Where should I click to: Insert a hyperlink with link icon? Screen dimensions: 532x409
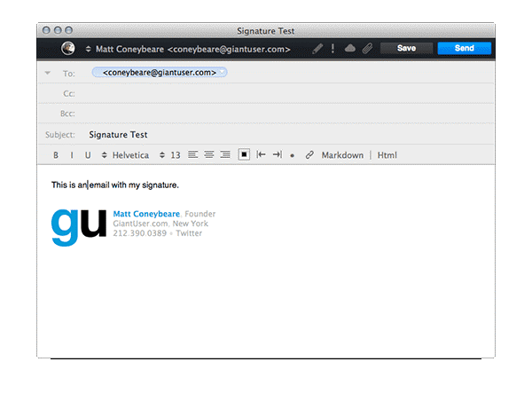(309, 154)
